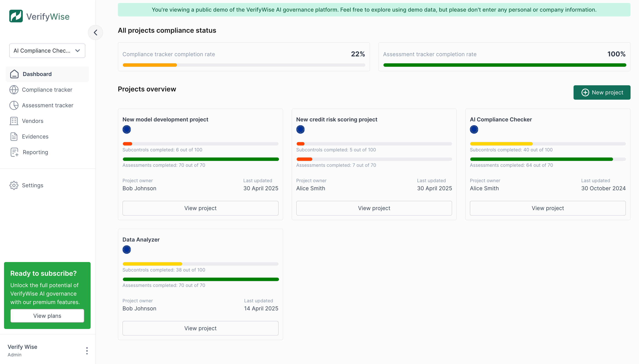Click the Reporting file icon
This screenshot has height=364, width=639.
14,152
